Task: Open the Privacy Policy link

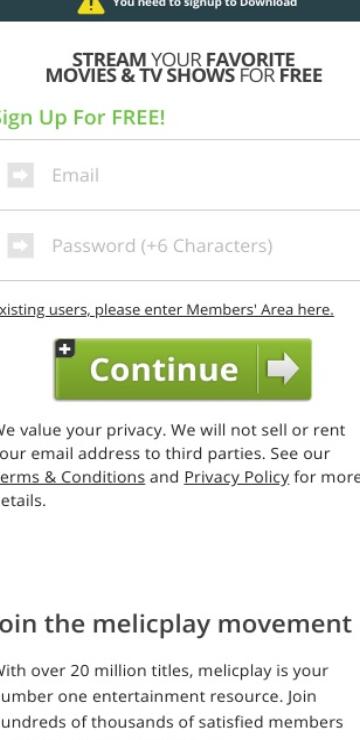Action: pos(236,477)
